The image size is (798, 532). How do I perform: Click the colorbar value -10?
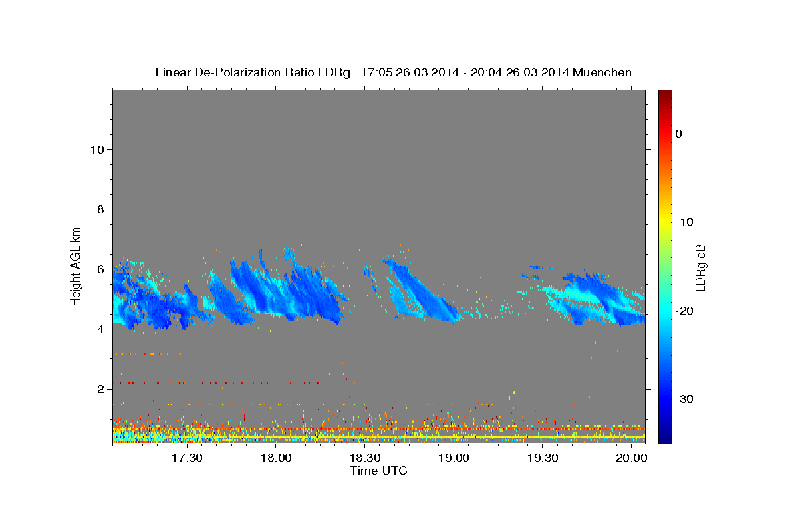(x=684, y=222)
